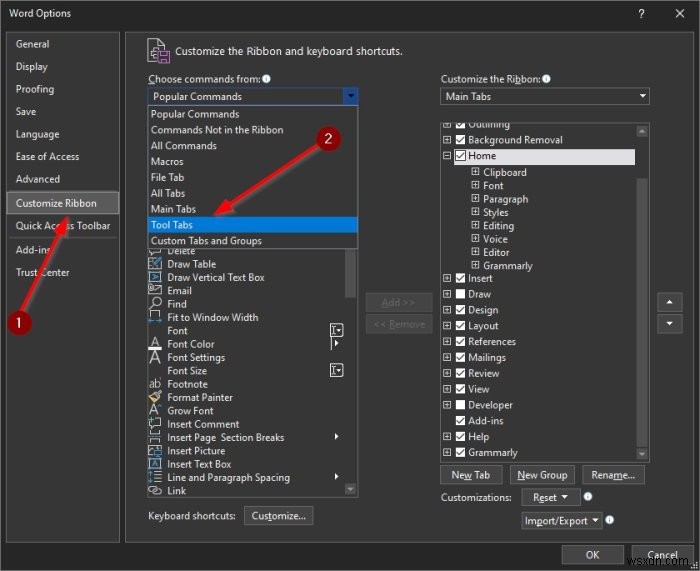
Task: Click the Font Color icon
Action: point(155,344)
